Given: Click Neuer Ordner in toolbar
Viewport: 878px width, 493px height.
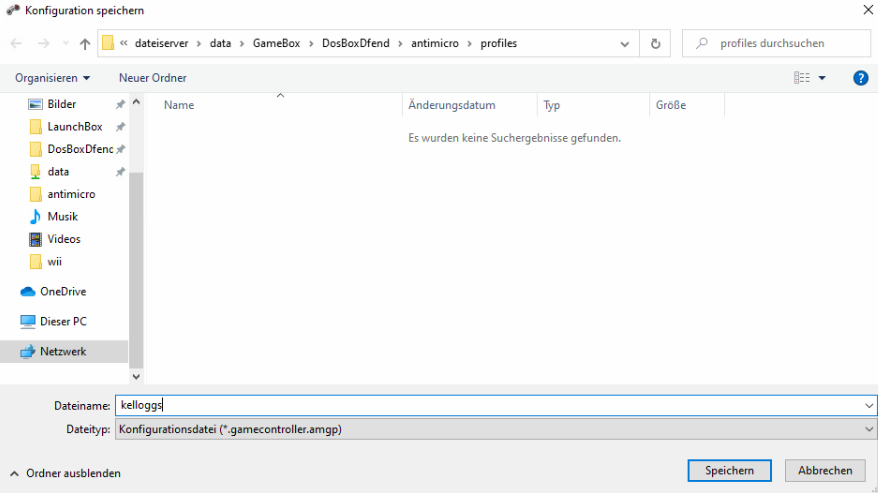Looking at the screenshot, I should 152,78.
